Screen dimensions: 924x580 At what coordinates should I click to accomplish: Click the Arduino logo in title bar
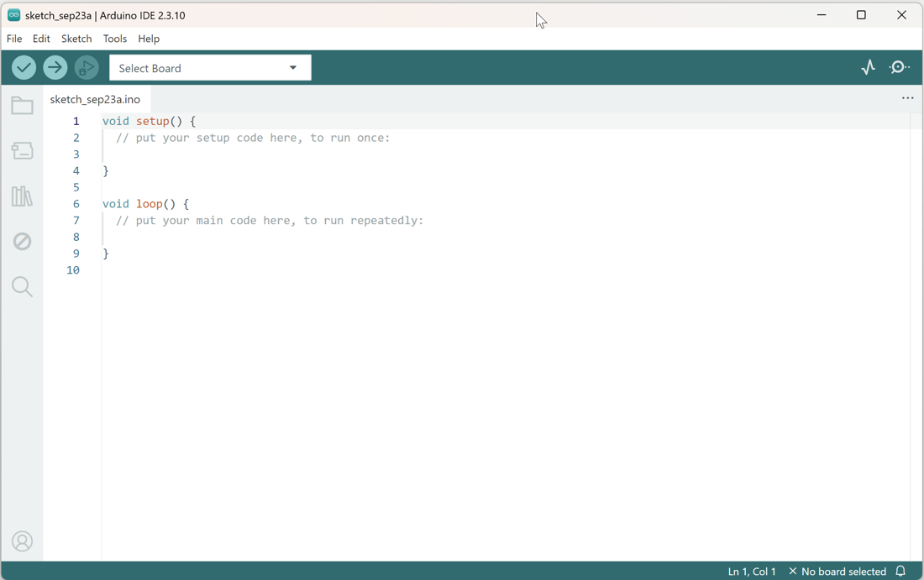(x=13, y=15)
